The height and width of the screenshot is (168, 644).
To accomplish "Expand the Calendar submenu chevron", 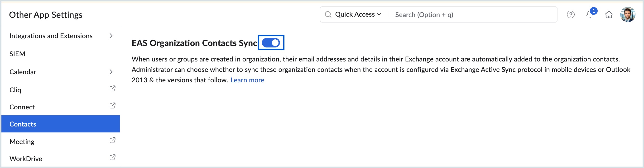I will point(111,72).
